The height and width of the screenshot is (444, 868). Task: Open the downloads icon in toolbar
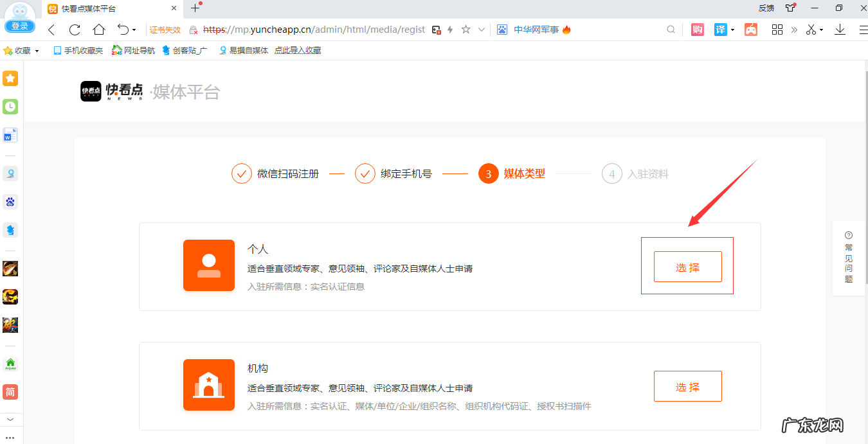pyautogui.click(x=840, y=30)
